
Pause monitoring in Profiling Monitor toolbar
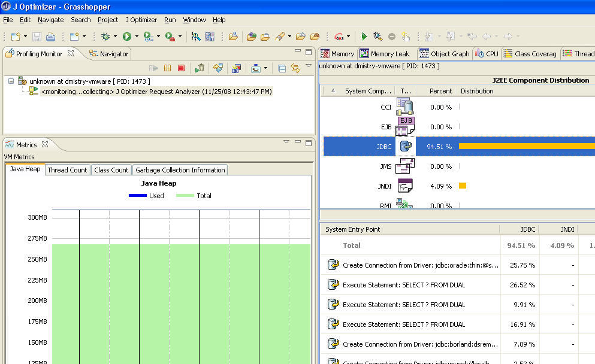pyautogui.click(x=167, y=68)
